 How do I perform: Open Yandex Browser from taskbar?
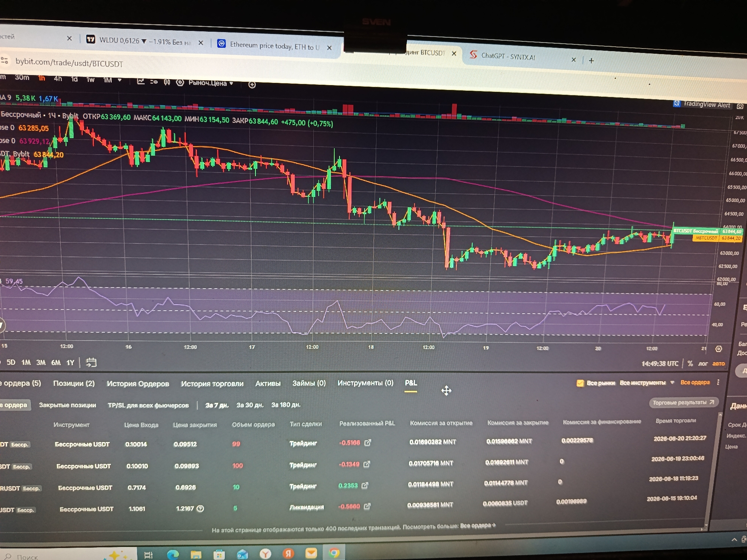(x=265, y=554)
